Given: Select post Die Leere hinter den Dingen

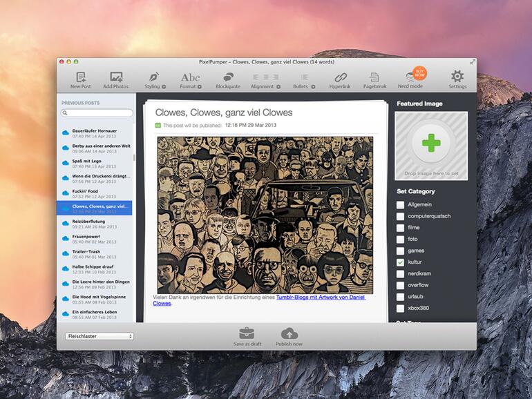Looking at the screenshot, I should [x=95, y=284].
